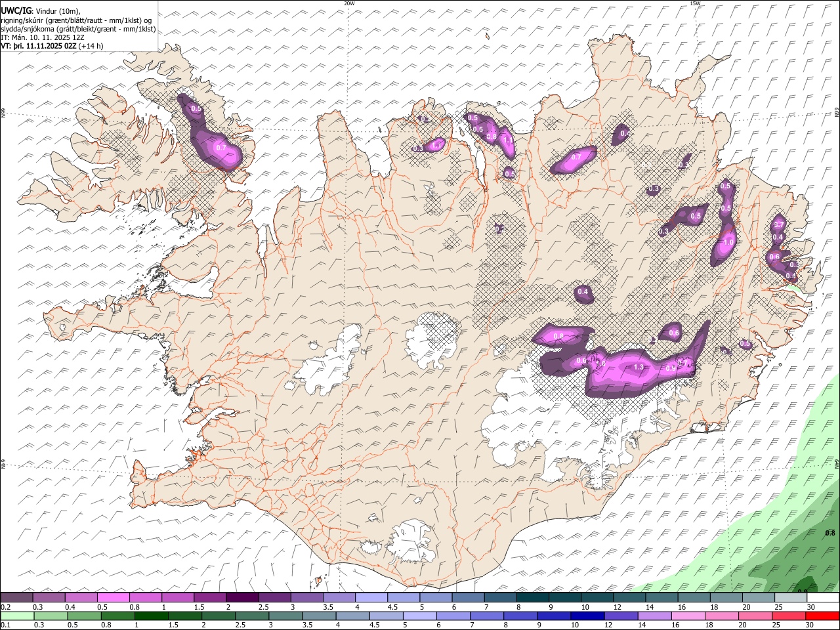Pick the 16 light pink swatch, lower legend
Image resolution: width=840 pixels, height=630 pixels.
tap(688, 616)
